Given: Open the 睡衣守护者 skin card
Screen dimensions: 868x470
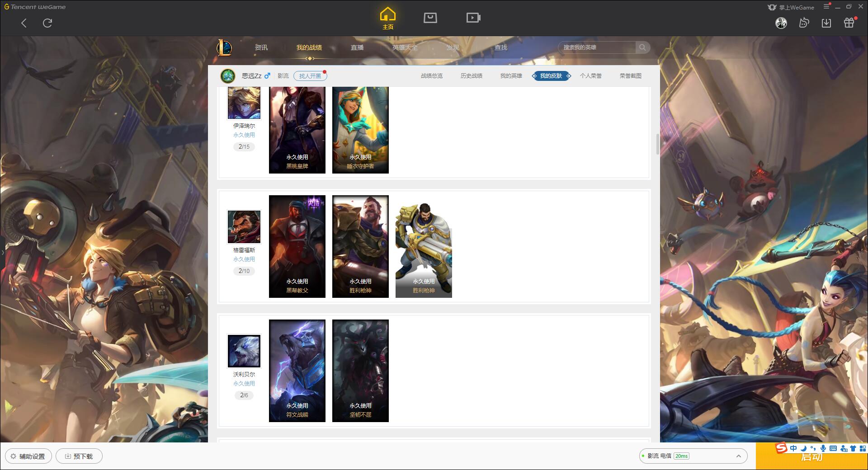Looking at the screenshot, I should tap(360, 130).
